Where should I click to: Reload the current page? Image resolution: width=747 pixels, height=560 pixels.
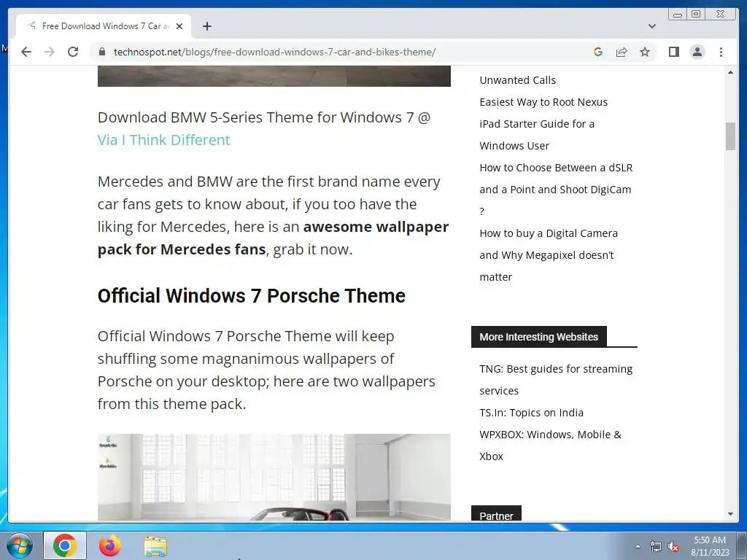(73, 52)
